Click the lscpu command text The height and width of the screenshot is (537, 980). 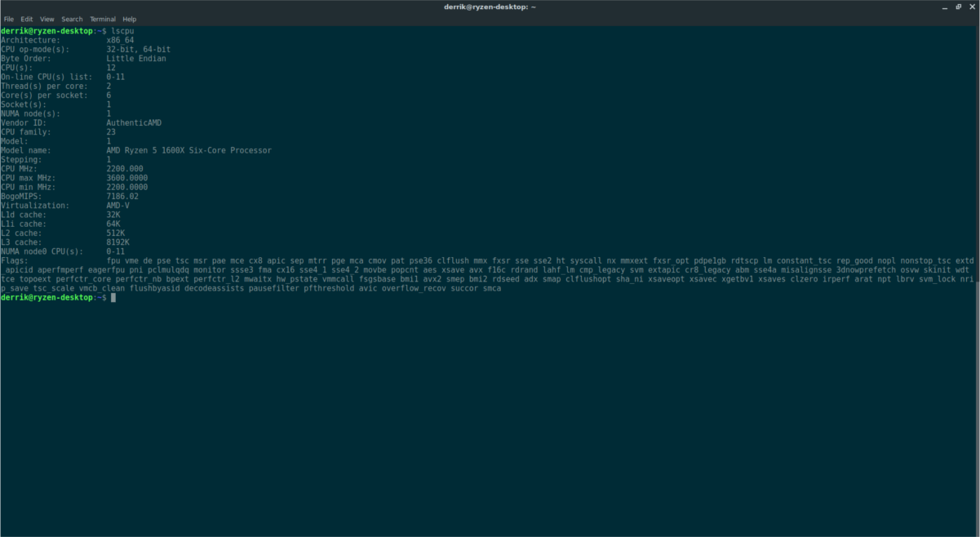[x=122, y=31]
